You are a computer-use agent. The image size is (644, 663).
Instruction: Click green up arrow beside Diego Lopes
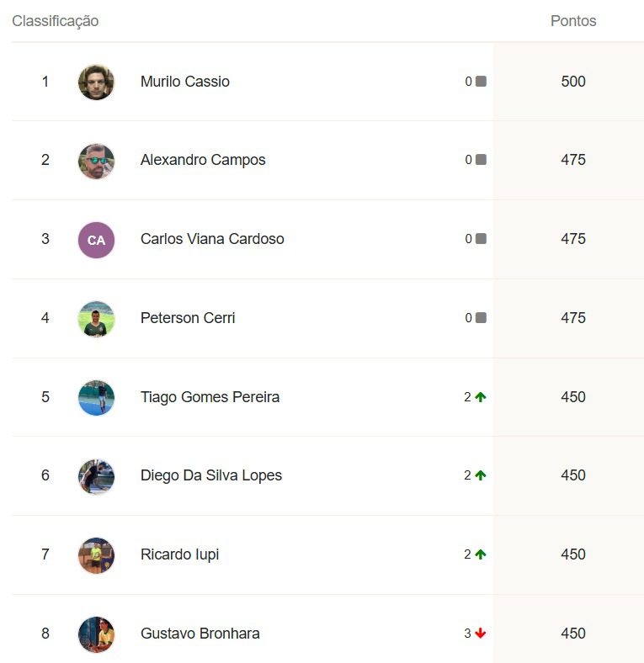click(480, 475)
